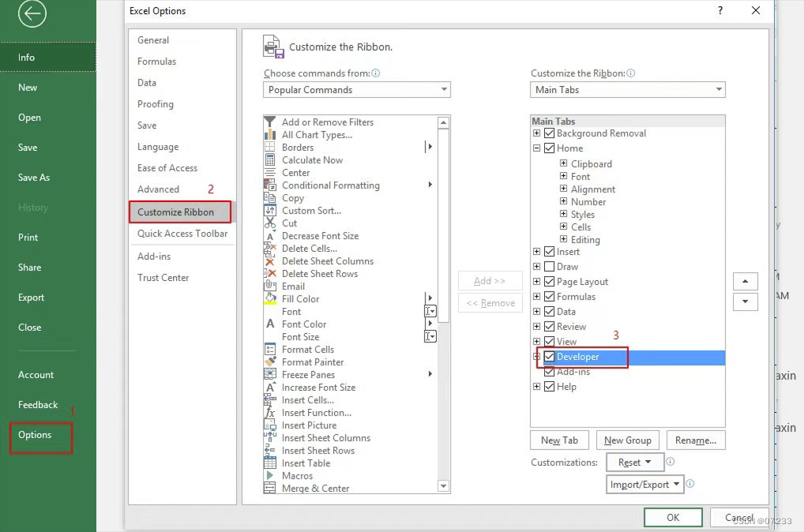Open the Trust Center category

(163, 278)
